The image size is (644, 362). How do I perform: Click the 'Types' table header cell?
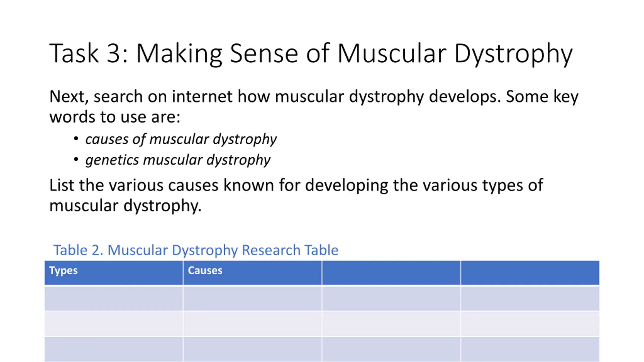point(114,273)
